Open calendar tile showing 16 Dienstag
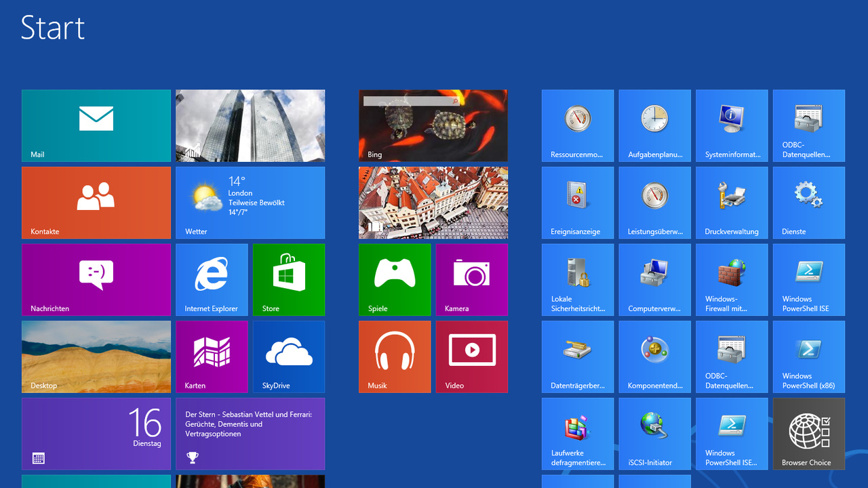Viewport: 868px width, 488px height. click(96, 434)
